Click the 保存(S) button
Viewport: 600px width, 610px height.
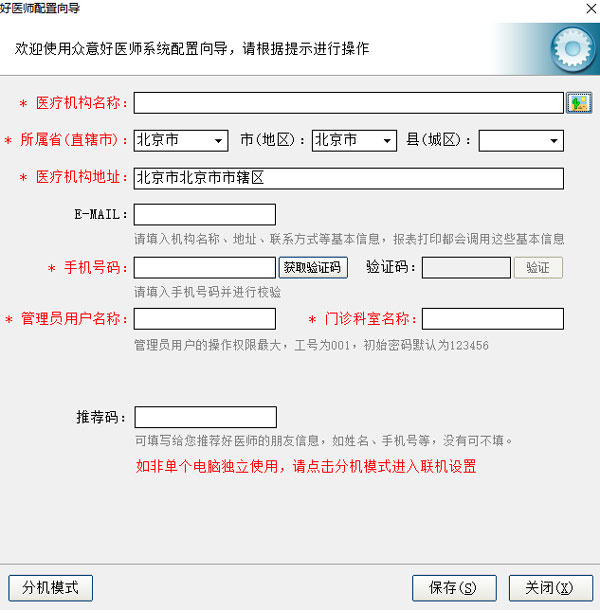[454, 588]
